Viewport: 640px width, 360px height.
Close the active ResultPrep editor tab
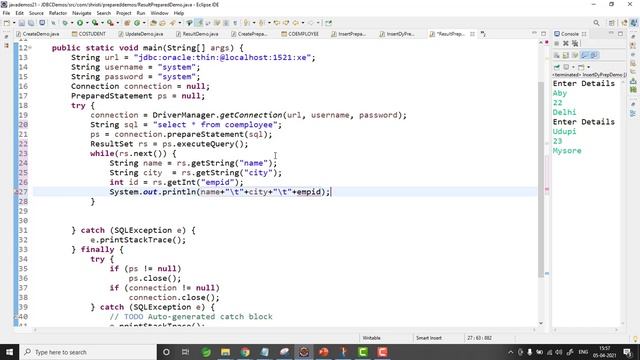click(472, 34)
